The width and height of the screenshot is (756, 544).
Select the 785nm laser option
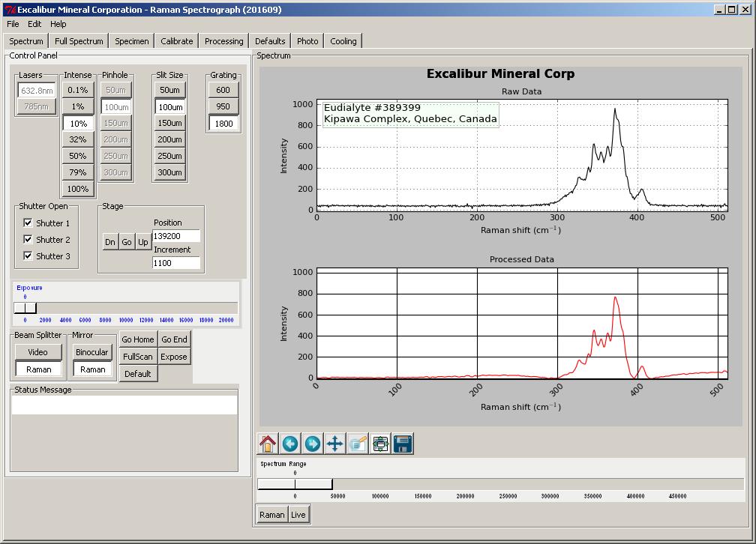(37, 106)
